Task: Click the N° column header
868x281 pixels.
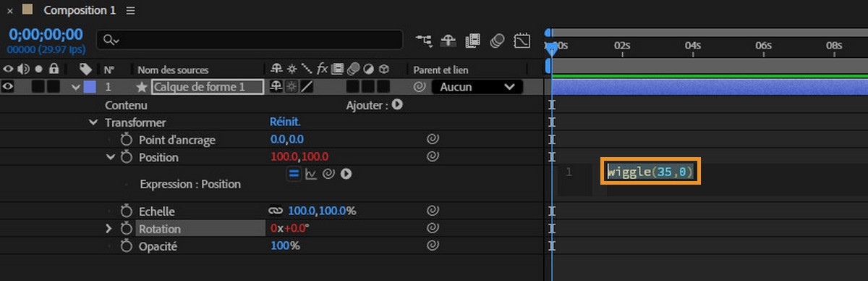Action: tap(109, 70)
